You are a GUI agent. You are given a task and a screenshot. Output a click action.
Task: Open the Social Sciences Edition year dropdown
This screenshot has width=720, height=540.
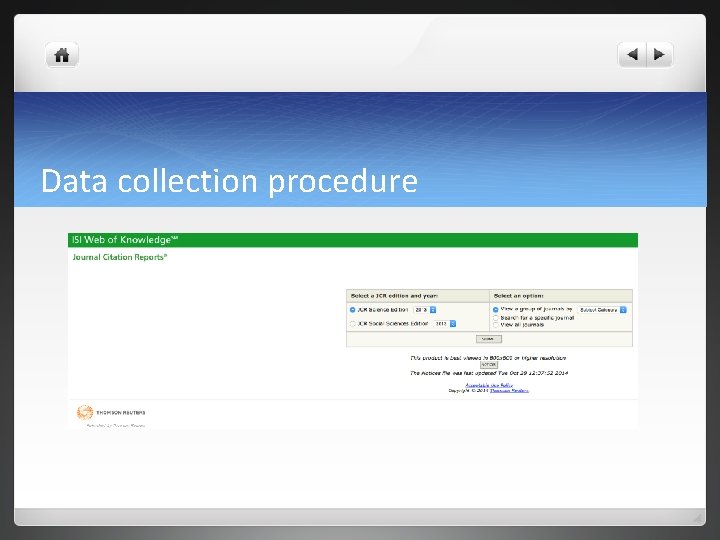[444, 324]
